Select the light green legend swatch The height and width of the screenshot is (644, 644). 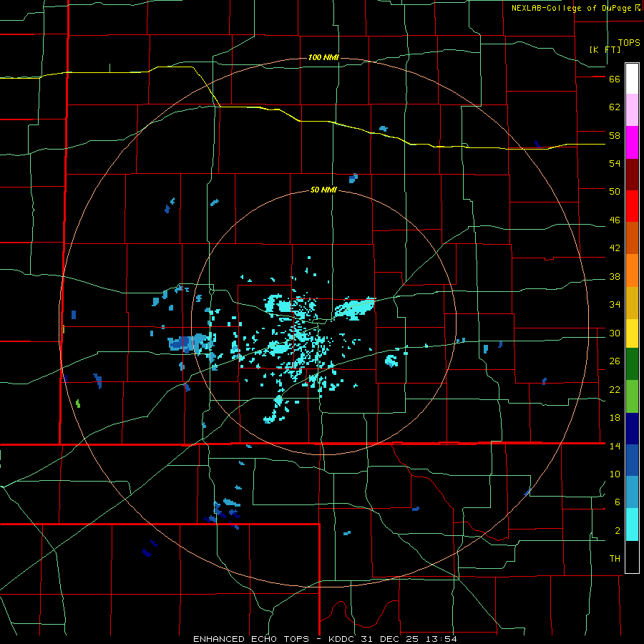pyautogui.click(x=632, y=396)
